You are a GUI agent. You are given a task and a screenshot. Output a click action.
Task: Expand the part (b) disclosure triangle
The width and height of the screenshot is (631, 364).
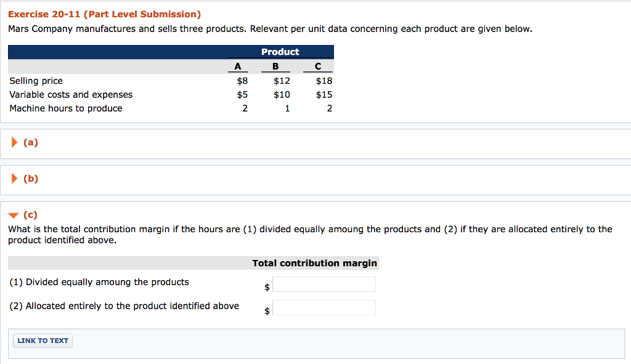coord(14,179)
